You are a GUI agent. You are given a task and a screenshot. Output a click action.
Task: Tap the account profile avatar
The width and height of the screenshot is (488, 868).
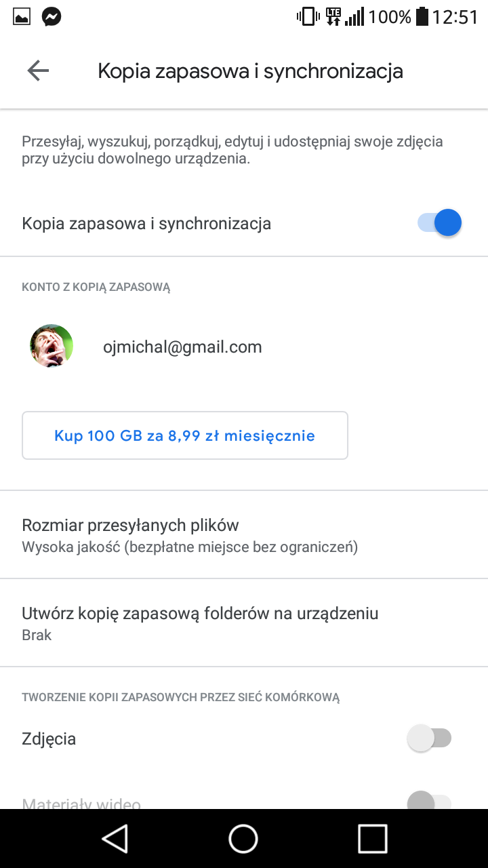[52, 346]
